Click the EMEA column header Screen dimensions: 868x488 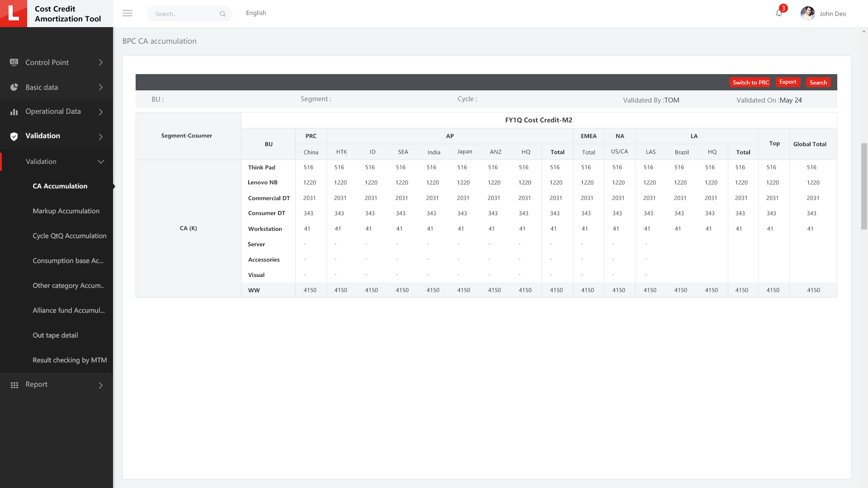(589, 136)
